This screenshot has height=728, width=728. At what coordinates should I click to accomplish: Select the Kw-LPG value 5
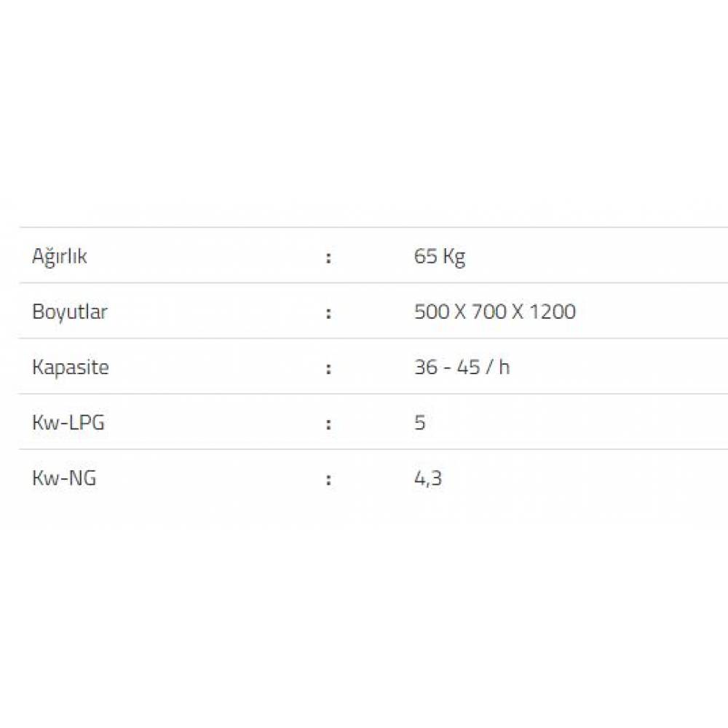(420, 422)
